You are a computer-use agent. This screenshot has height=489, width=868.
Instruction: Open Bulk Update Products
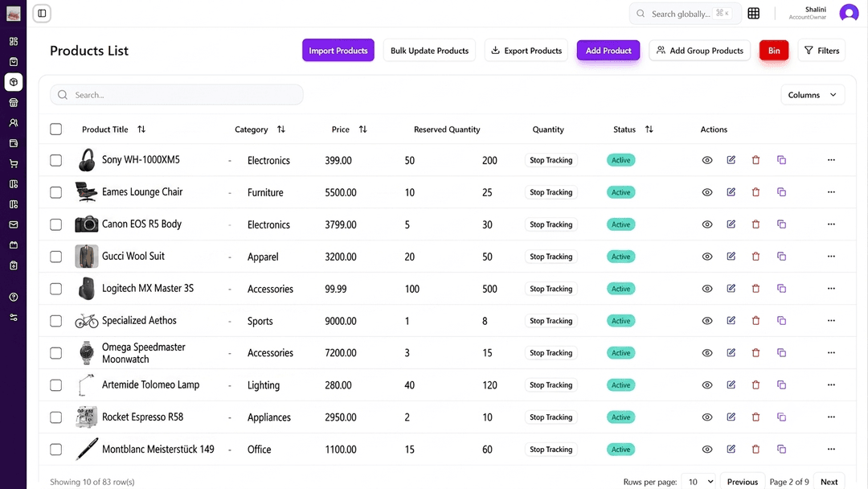(x=429, y=51)
